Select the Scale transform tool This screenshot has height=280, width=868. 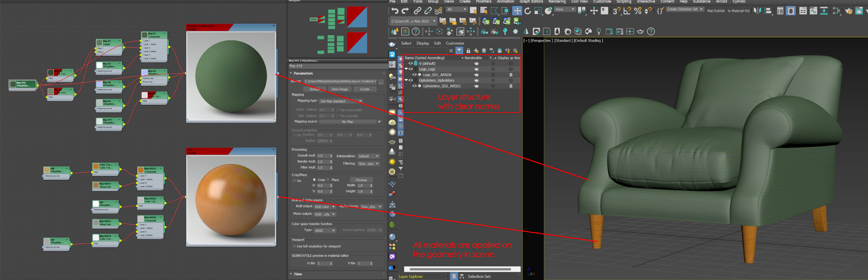point(538,11)
